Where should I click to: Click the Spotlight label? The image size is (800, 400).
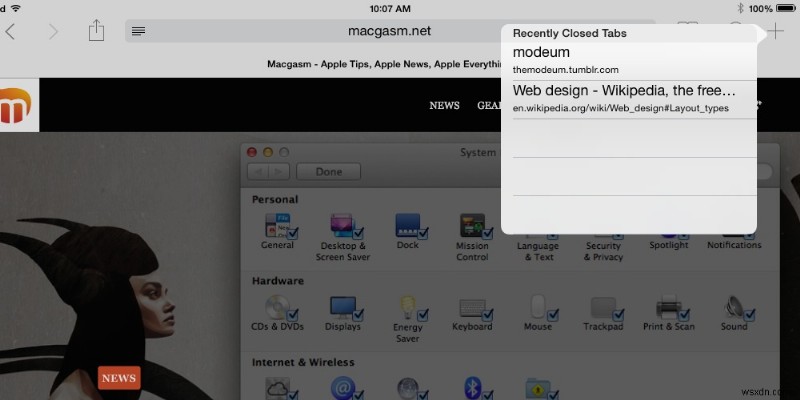[x=668, y=245]
